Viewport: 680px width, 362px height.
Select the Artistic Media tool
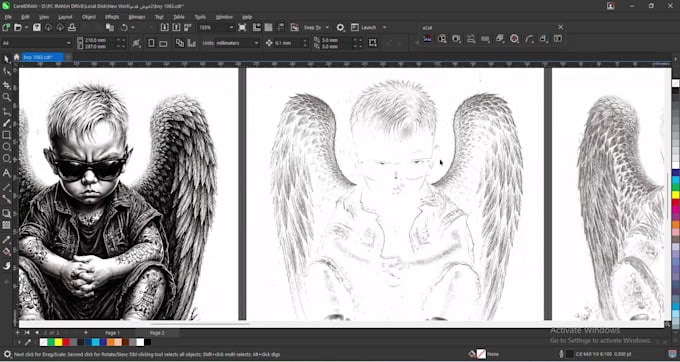tap(7, 124)
